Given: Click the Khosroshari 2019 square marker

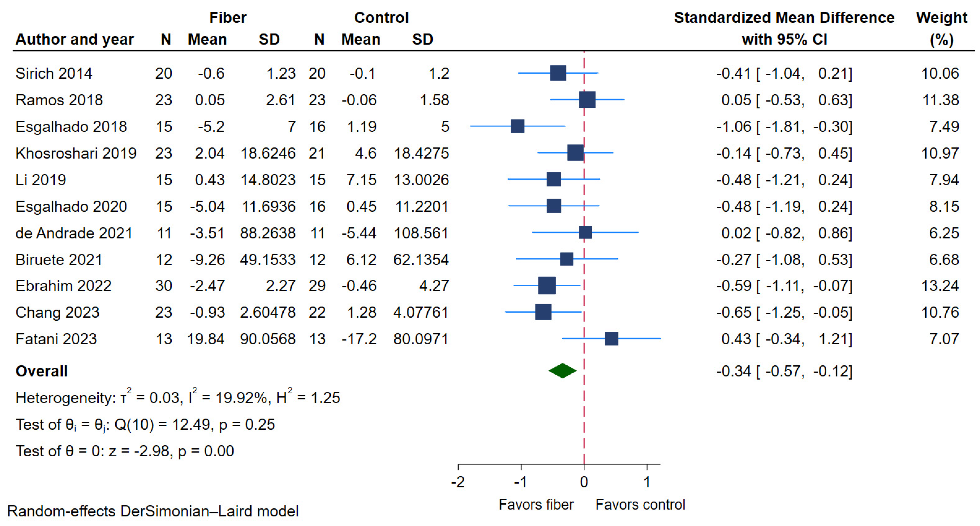Looking at the screenshot, I should 575,153.
